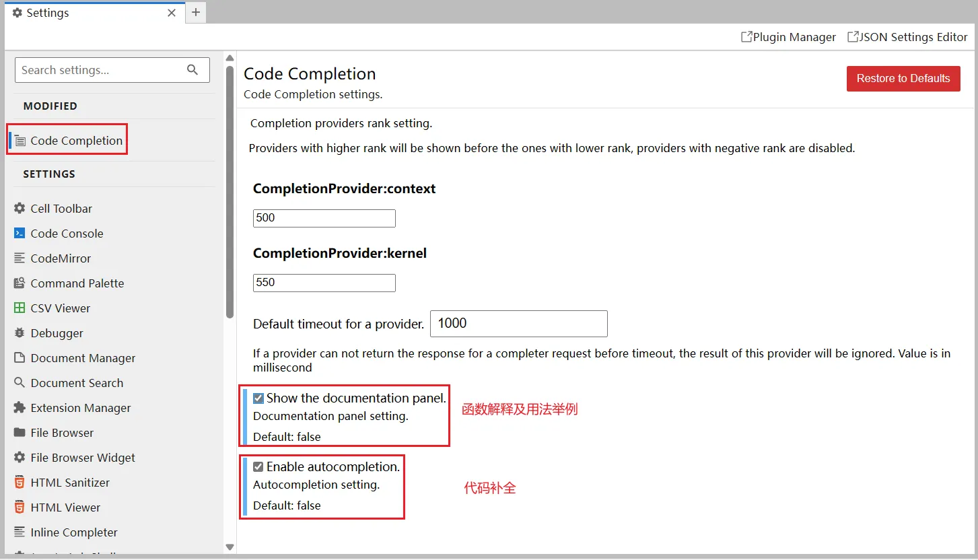This screenshot has height=560, width=978.
Task: Disable the Enable autocompletion checkbox
Action: pos(258,467)
